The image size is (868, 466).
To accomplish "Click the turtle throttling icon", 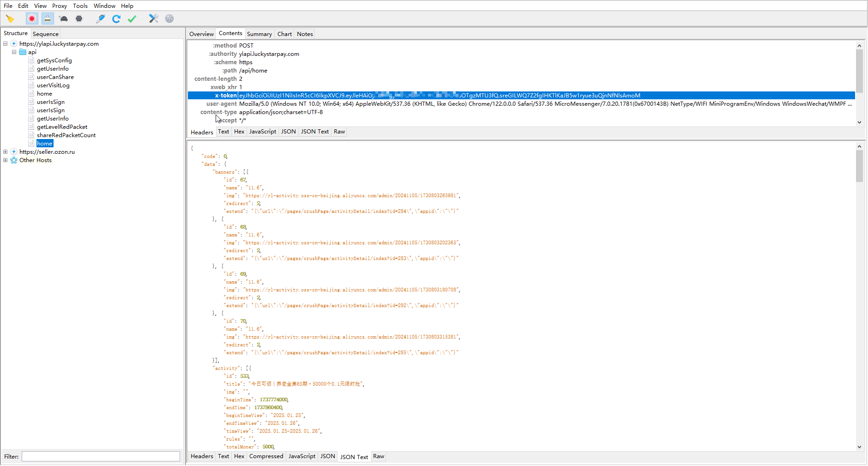I will [x=64, y=19].
